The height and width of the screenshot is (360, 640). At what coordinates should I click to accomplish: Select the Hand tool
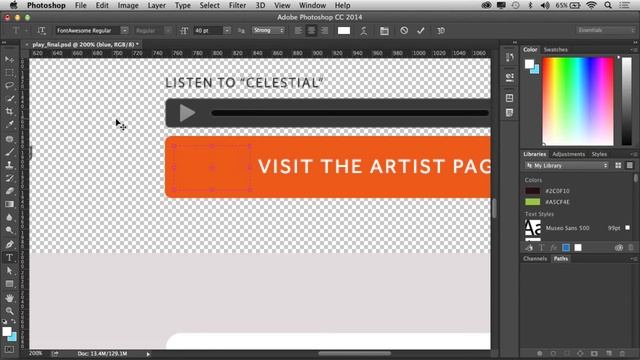point(9,298)
